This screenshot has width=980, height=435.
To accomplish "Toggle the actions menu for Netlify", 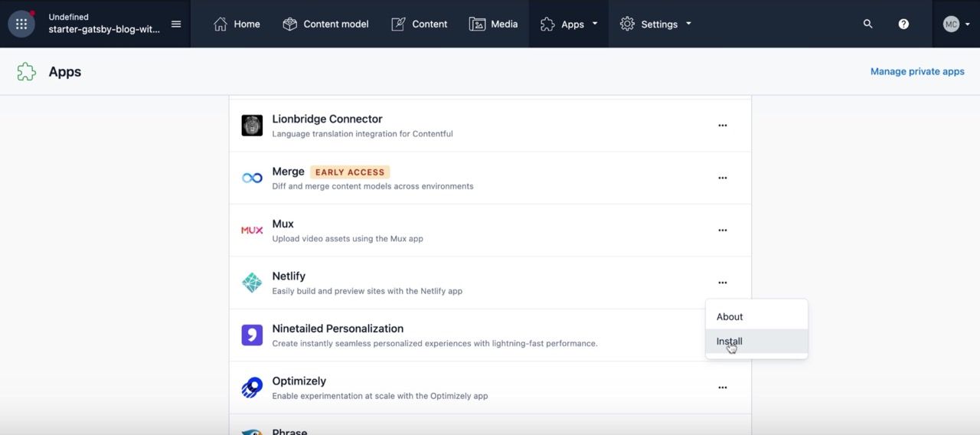I will [x=722, y=283].
